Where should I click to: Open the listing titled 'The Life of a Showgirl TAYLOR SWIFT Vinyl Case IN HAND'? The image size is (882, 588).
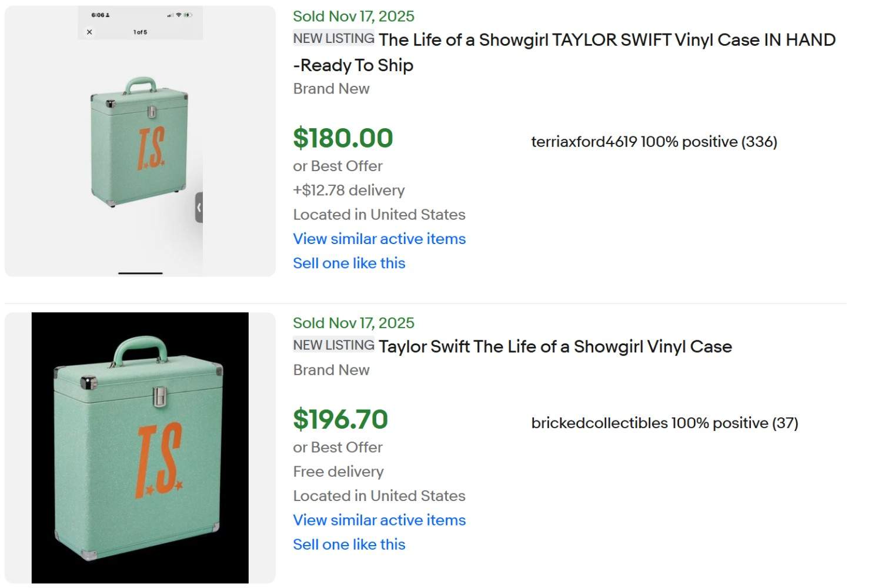point(606,39)
